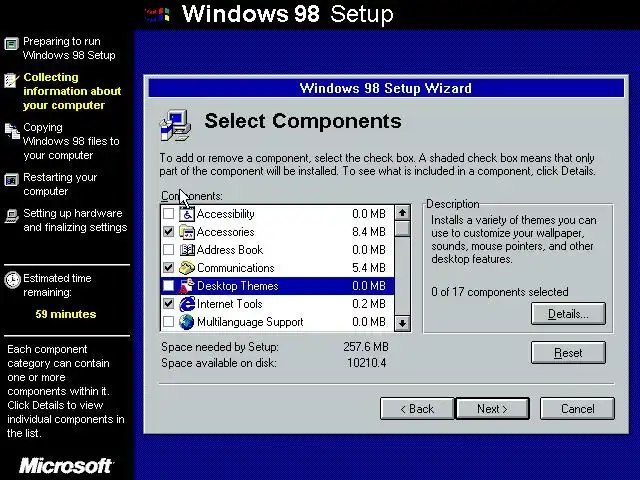Click the 8.4 MB size value

tap(369, 232)
